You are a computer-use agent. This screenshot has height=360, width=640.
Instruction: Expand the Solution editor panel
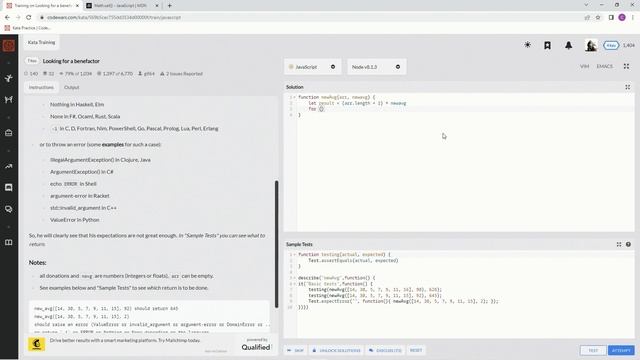627,87
